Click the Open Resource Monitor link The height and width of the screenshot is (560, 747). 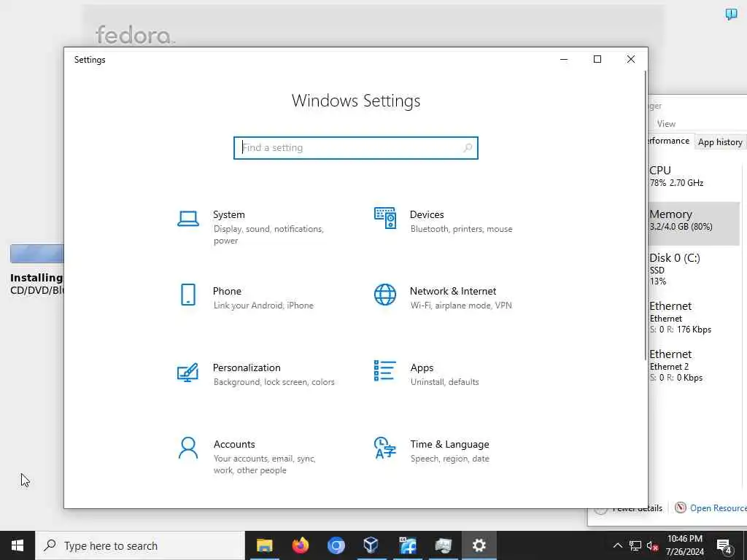[719, 508]
